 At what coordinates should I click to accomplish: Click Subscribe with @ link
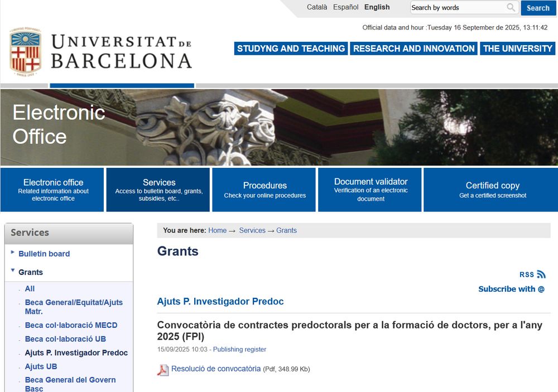pyautogui.click(x=511, y=289)
